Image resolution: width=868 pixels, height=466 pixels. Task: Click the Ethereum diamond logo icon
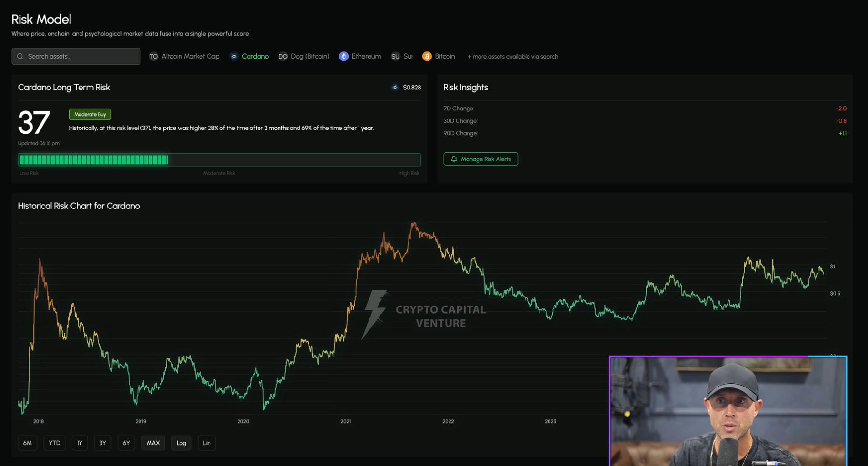(343, 56)
